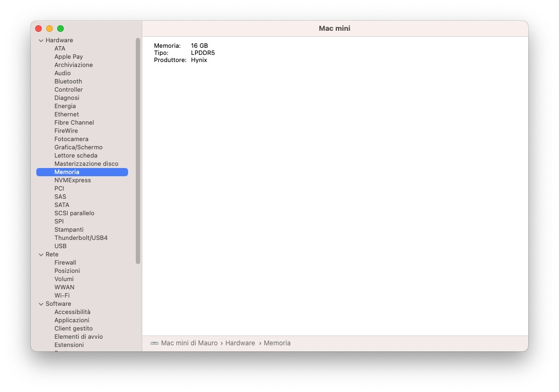Zoom window with green button
The height and width of the screenshot is (392, 559).
tap(60, 29)
